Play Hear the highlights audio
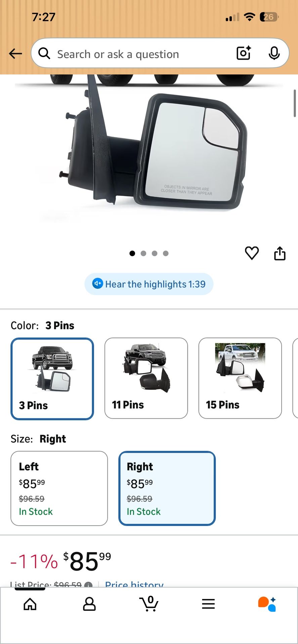Viewport: 298px width, 644px height. tap(149, 284)
